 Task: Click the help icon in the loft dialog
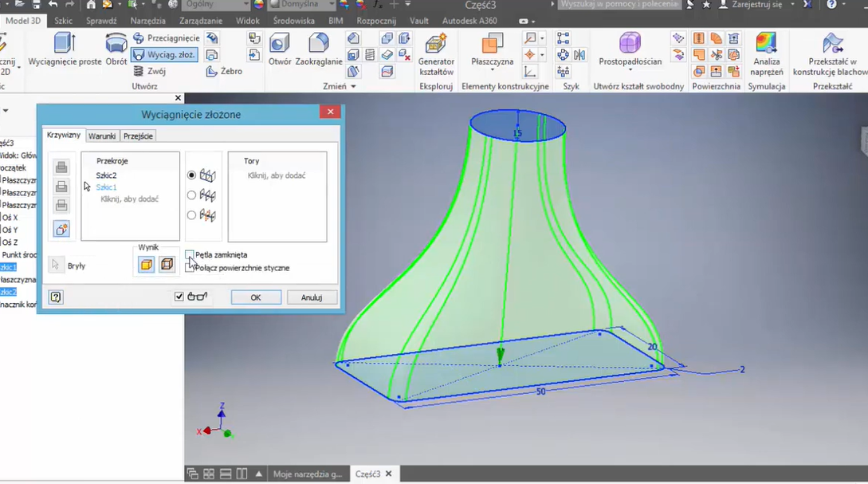coord(56,297)
